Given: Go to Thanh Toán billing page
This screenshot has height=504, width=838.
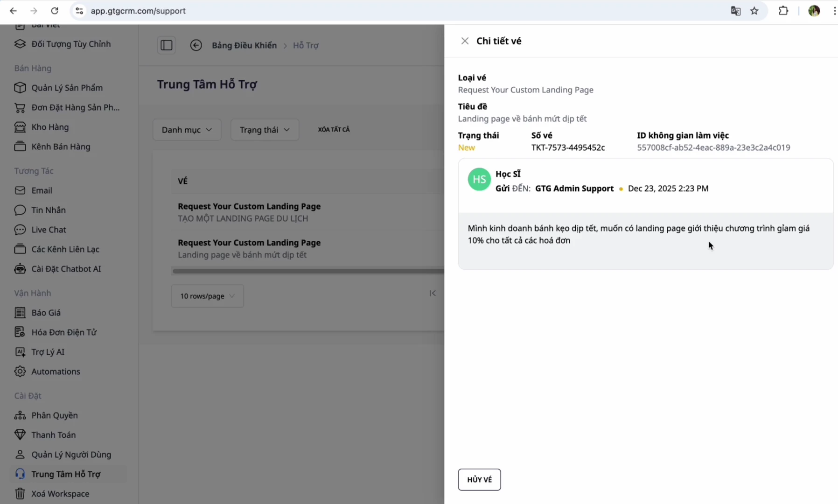Looking at the screenshot, I should [x=53, y=435].
